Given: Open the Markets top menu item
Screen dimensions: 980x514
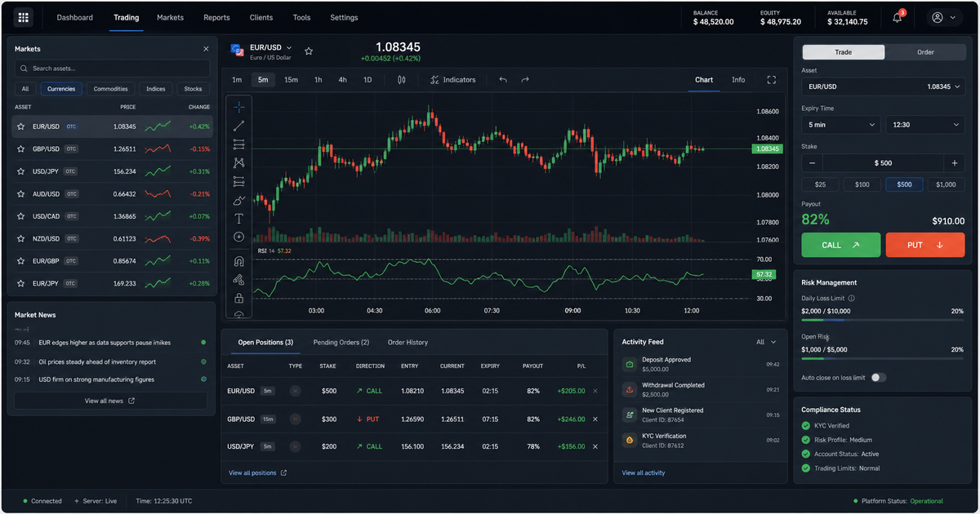Looking at the screenshot, I should [x=171, y=17].
